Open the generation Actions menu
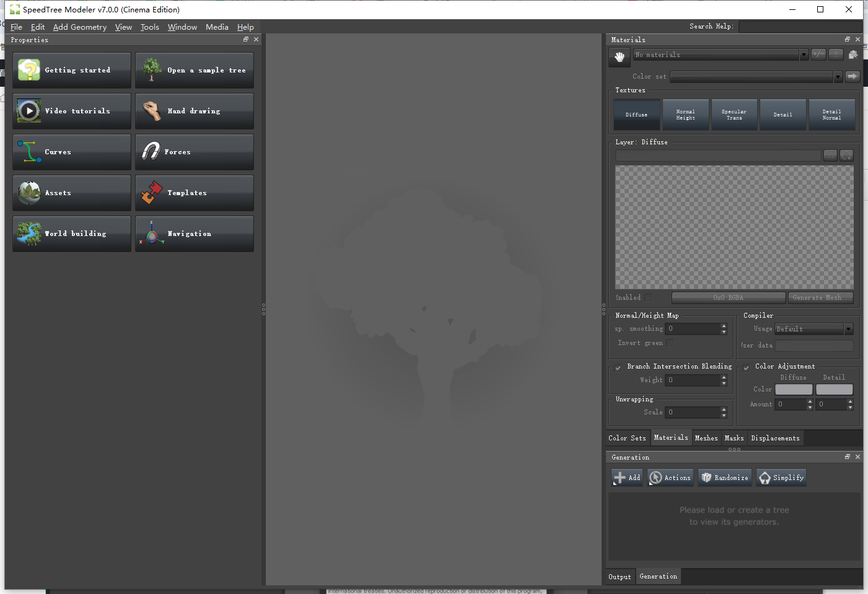Screen dimensions: 868x594 670,478
